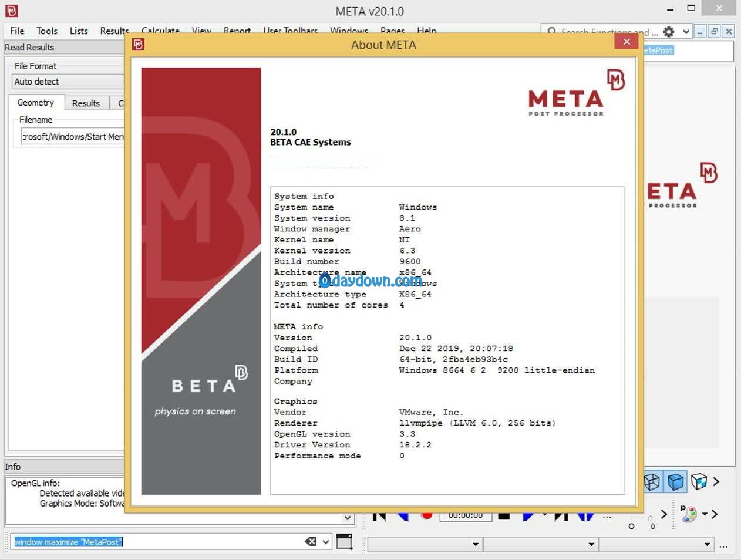Open the middle bottom toolbar dropdown
The width and height of the screenshot is (741, 560).
(x=540, y=544)
